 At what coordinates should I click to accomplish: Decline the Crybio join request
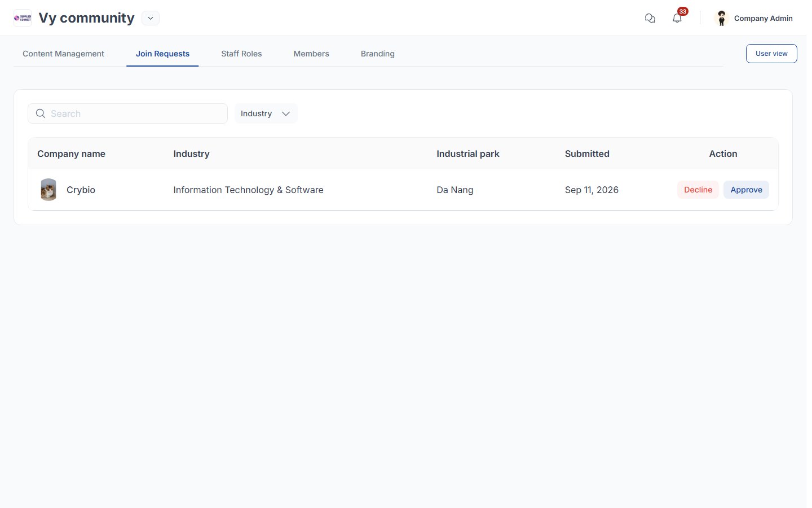pos(698,190)
